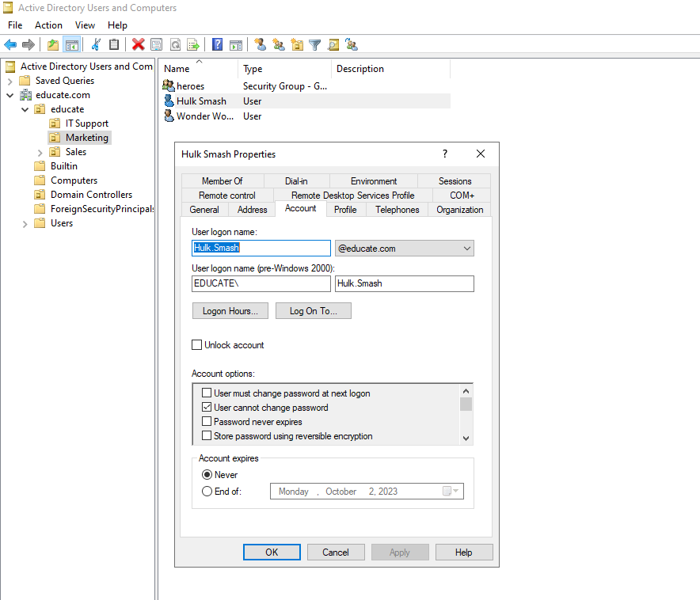Open the @educate.com domain suffix dropdown
This screenshot has height=600, width=700.
tap(467, 248)
